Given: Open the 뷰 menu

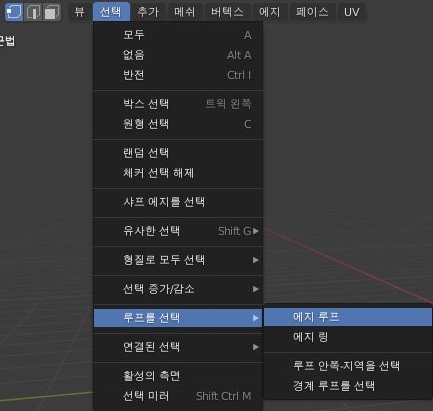Looking at the screenshot, I should point(79,12).
